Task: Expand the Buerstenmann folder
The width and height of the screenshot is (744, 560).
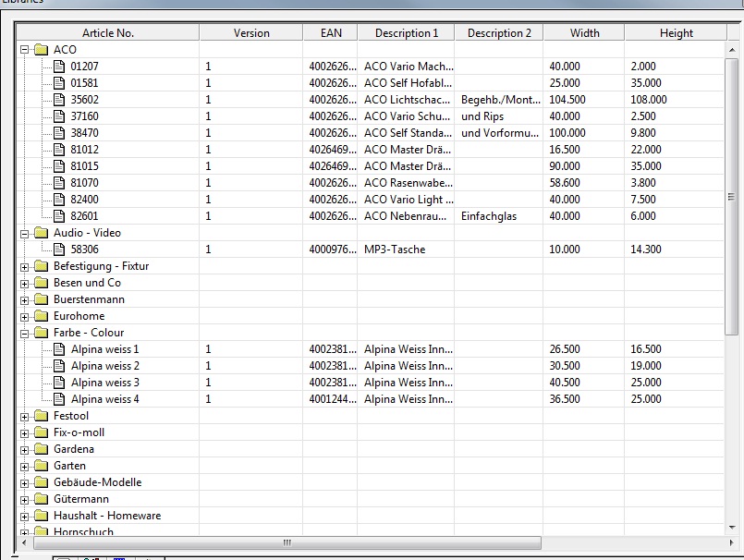Action: click(24, 300)
